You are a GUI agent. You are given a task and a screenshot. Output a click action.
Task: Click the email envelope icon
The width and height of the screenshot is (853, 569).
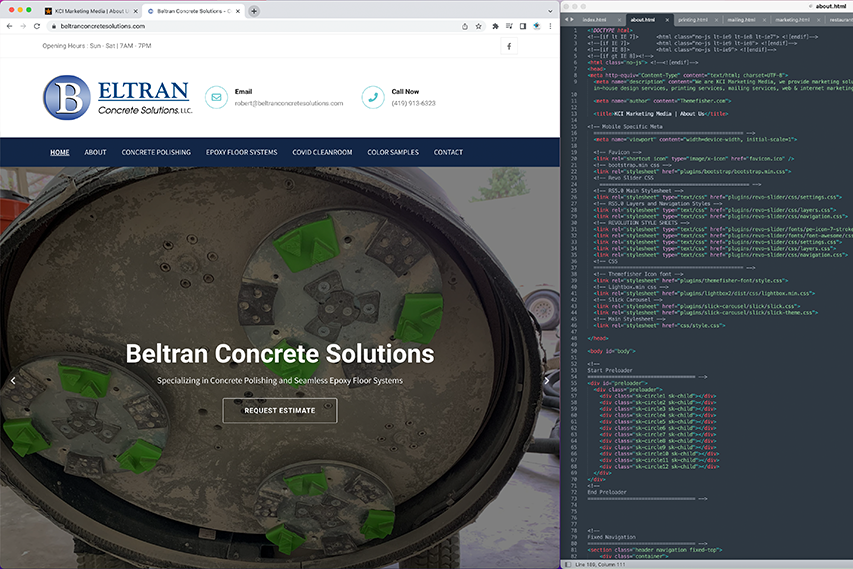click(x=216, y=97)
